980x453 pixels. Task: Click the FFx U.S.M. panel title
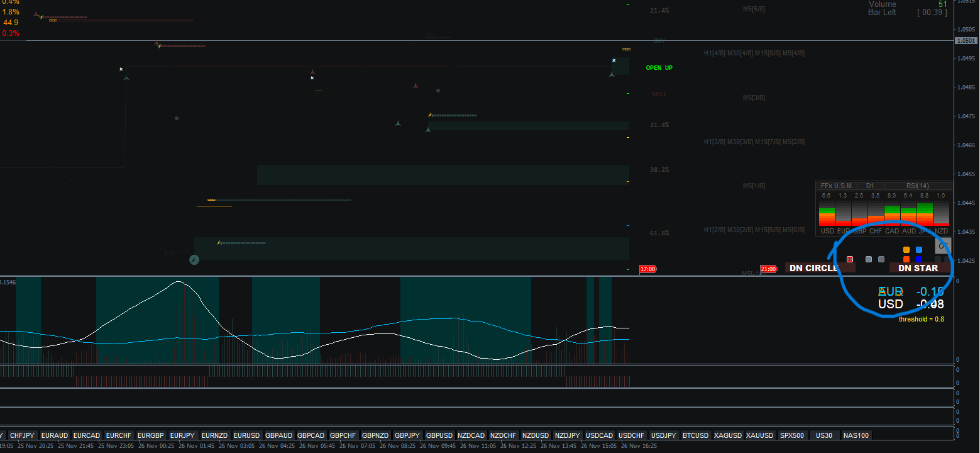click(x=837, y=186)
